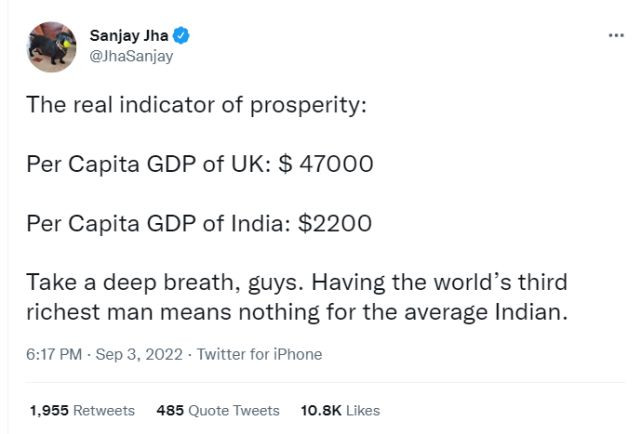Click the word 'Likes' label

(363, 410)
